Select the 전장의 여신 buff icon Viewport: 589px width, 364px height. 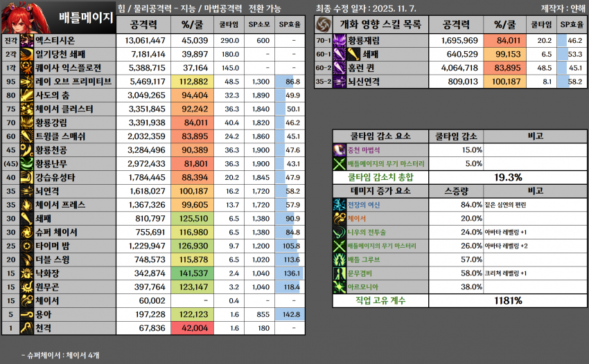coord(339,204)
